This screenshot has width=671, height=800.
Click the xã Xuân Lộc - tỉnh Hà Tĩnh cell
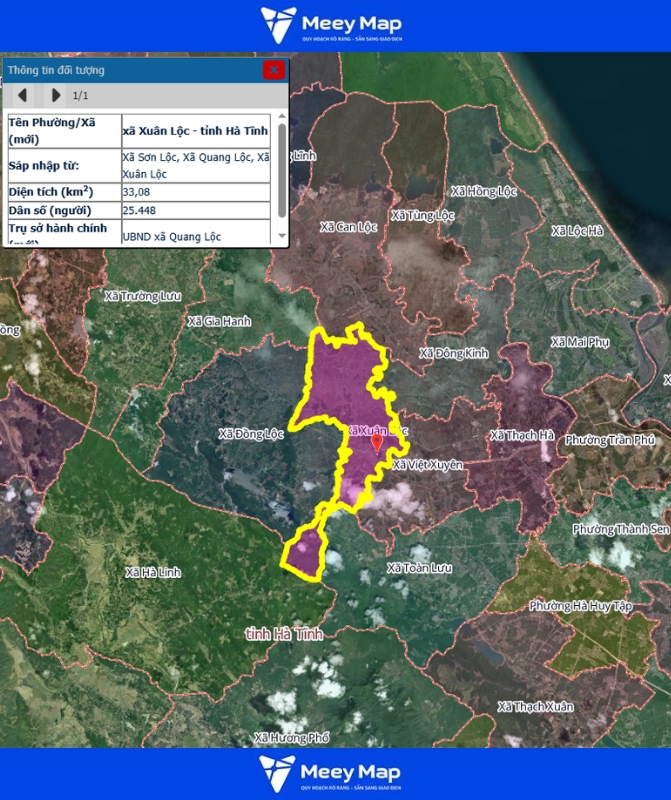(x=195, y=130)
